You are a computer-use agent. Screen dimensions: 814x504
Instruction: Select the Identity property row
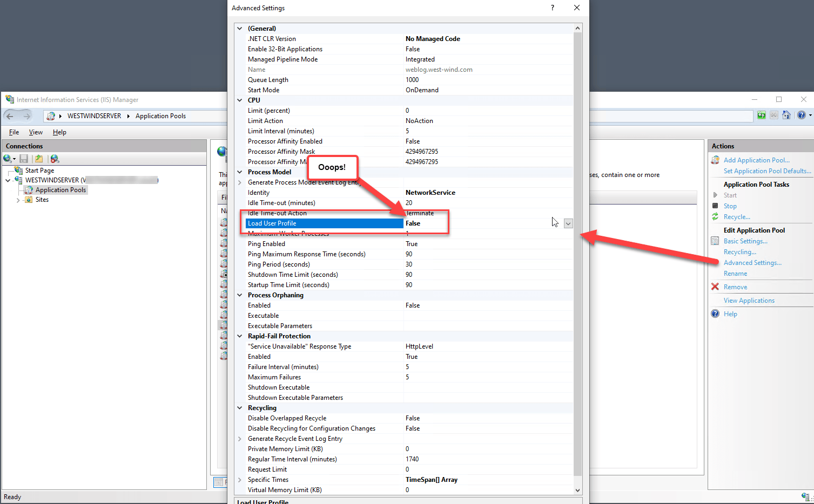point(409,193)
